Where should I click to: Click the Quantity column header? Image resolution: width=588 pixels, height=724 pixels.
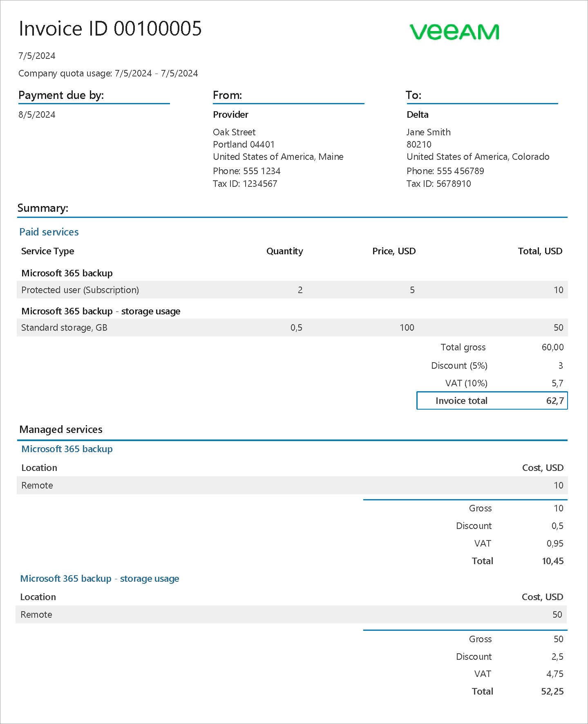284,251
